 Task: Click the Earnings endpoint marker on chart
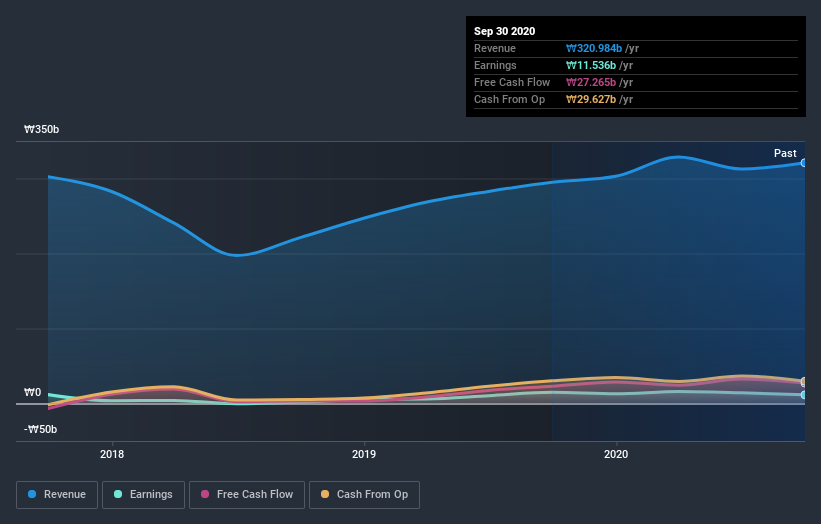click(803, 395)
